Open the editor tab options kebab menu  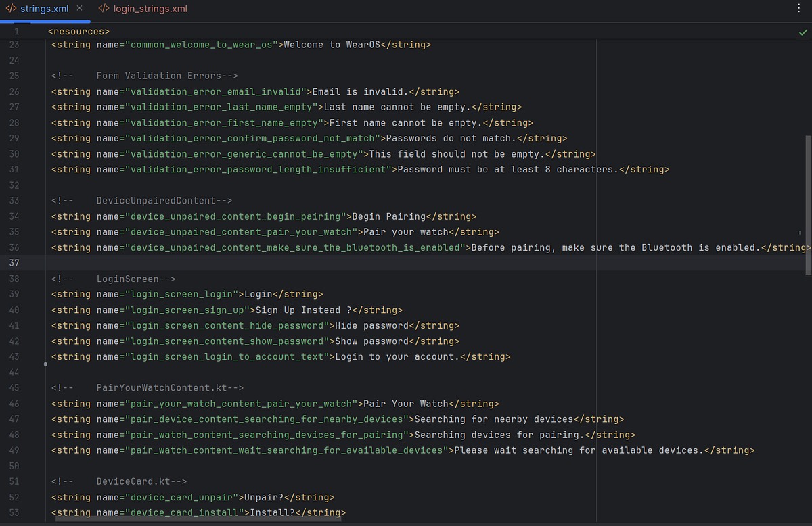click(799, 8)
